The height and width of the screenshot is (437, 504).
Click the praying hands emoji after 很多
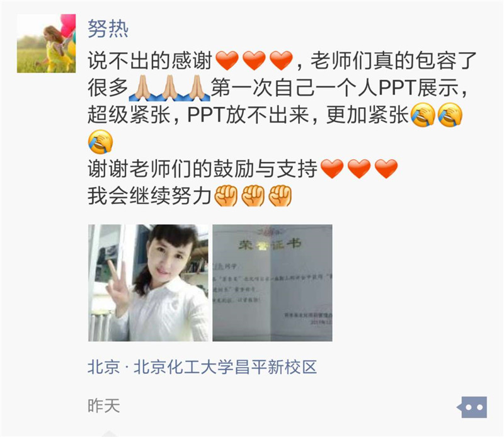tap(142, 88)
